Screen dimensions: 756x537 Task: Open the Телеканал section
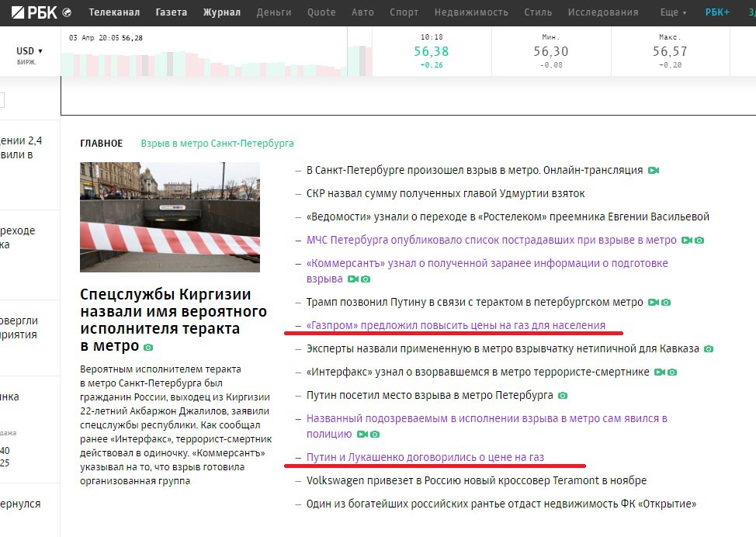(114, 12)
